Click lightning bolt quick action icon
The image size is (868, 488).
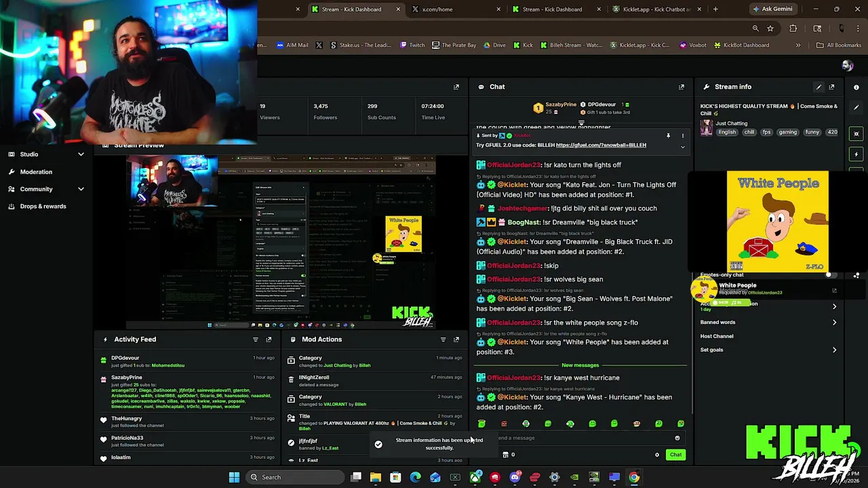coord(856,155)
